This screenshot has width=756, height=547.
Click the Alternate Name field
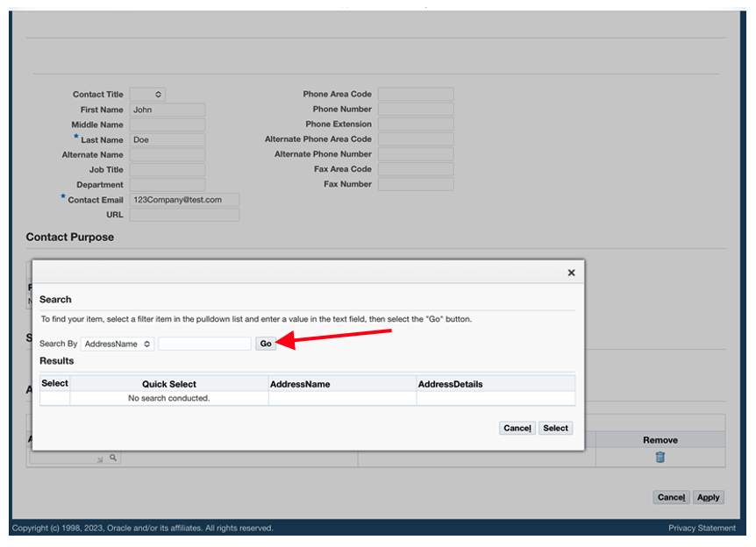click(x=168, y=154)
